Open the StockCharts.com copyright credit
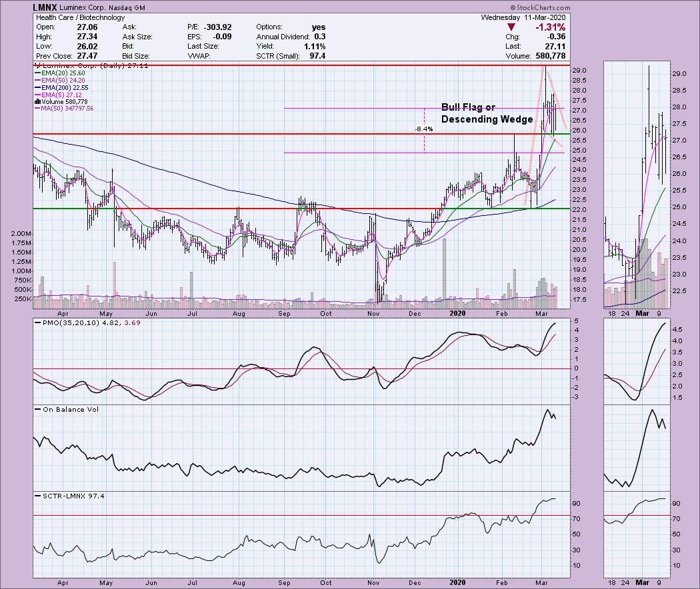The height and width of the screenshot is (589, 700). point(540,7)
